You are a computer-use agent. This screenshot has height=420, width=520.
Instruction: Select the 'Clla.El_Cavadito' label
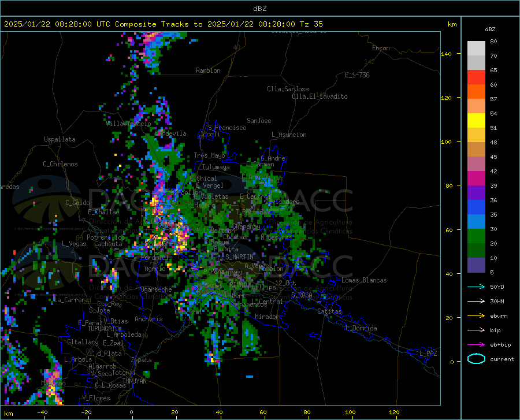point(320,96)
